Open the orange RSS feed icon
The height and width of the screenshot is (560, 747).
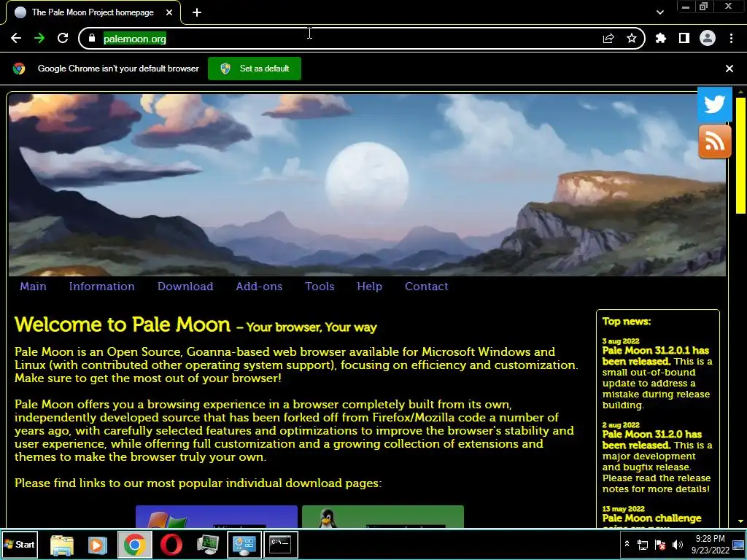coord(715,141)
